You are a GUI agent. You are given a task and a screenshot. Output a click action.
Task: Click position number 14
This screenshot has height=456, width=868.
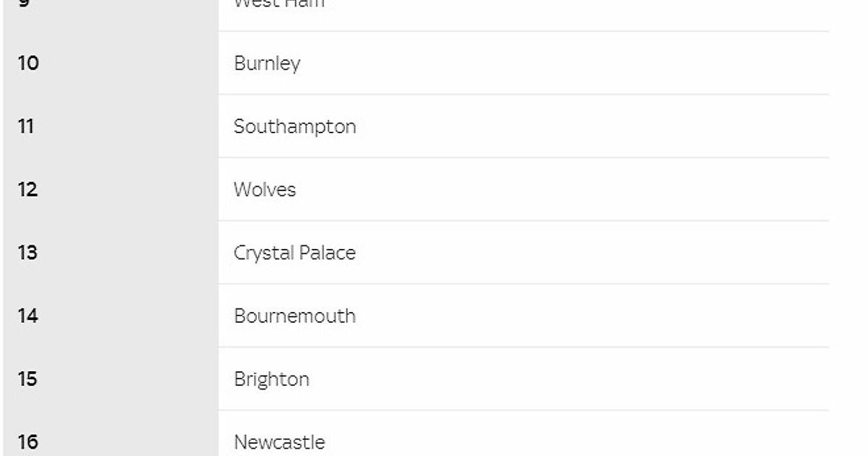tap(27, 316)
